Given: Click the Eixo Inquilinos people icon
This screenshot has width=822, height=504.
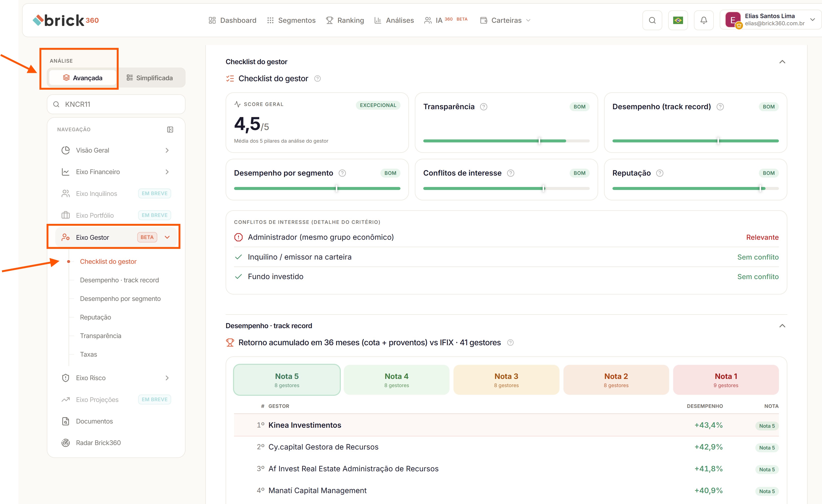Looking at the screenshot, I should point(66,193).
